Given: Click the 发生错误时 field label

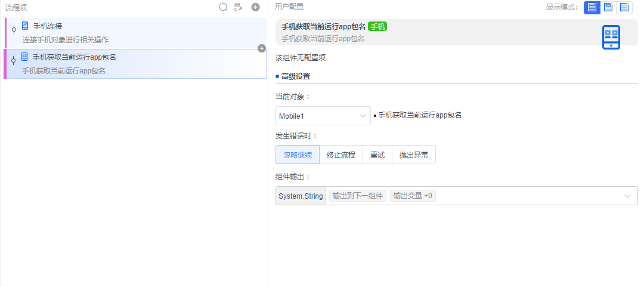Looking at the screenshot, I should (x=296, y=135).
